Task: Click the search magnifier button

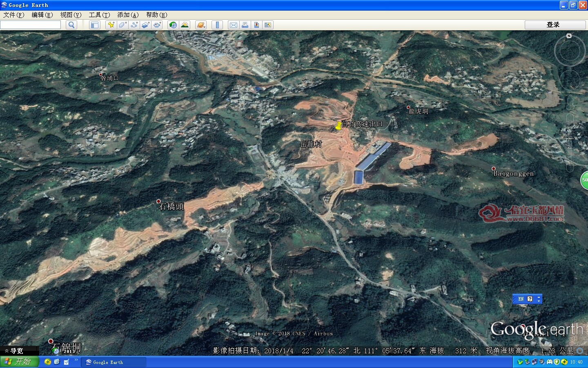Action: pos(71,25)
